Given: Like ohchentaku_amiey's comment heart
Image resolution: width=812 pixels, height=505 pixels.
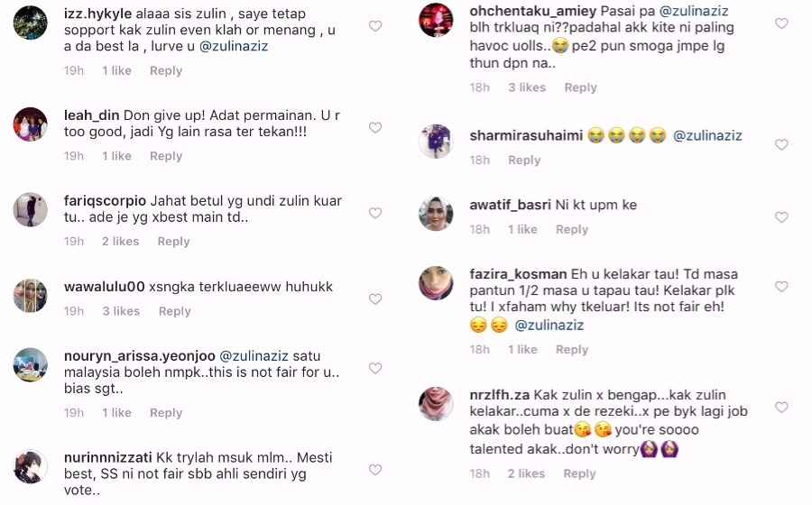Looking at the screenshot, I should [781, 23].
